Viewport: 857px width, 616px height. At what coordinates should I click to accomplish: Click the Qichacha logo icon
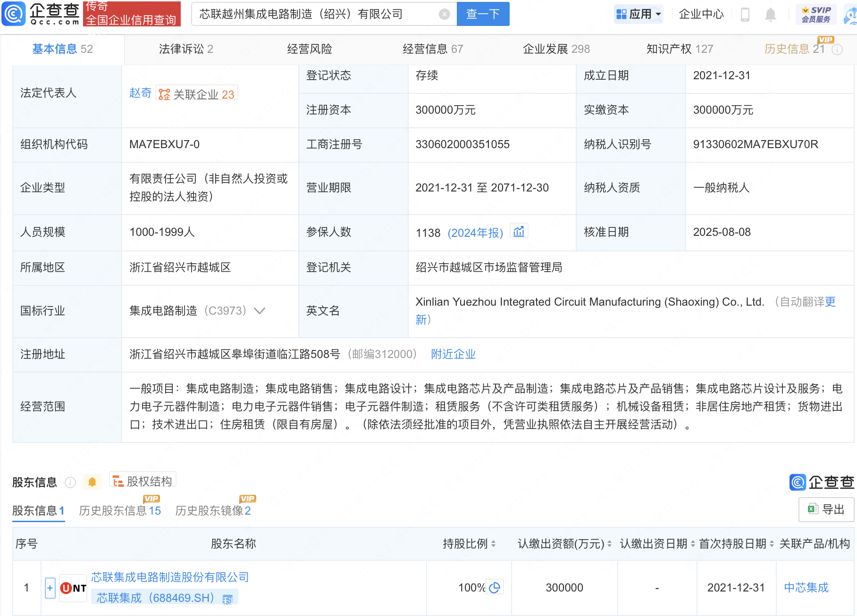coord(14,14)
